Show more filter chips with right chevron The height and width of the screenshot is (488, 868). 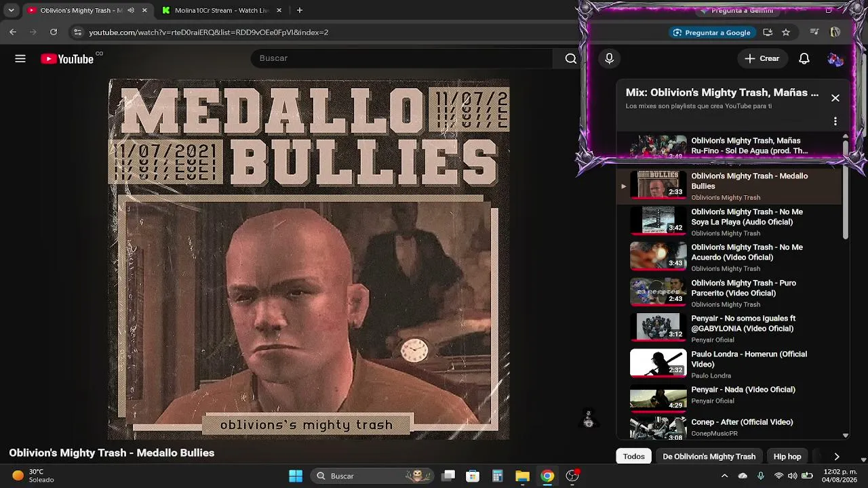836,457
